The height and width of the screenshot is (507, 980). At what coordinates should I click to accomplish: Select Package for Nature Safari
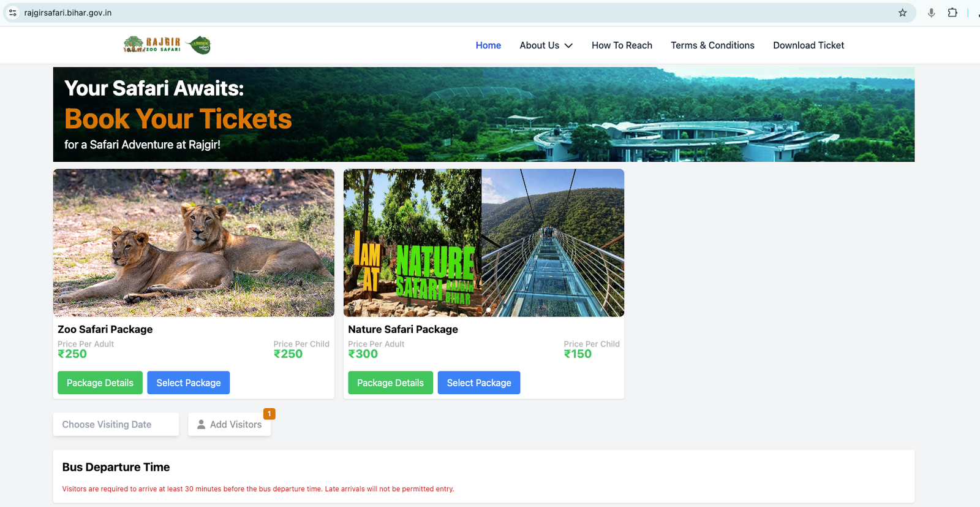[478, 383]
